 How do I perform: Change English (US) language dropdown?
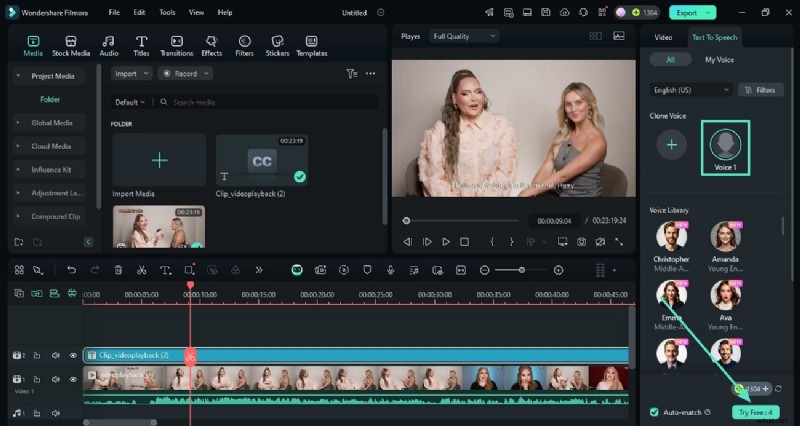click(691, 90)
